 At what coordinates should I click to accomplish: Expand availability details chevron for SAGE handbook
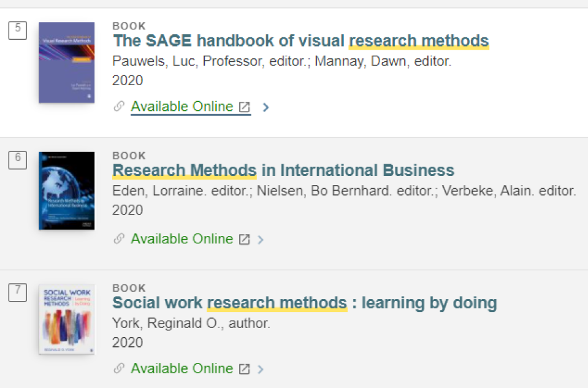pyautogui.click(x=266, y=108)
